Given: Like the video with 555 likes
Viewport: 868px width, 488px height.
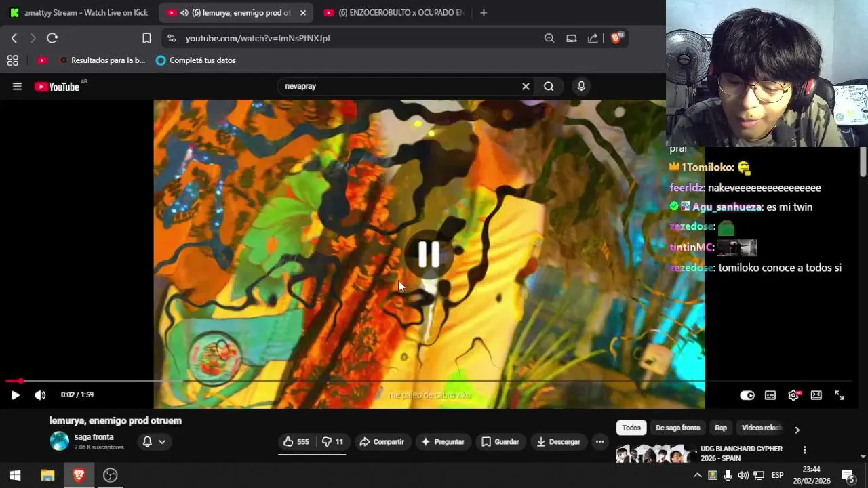Looking at the screenshot, I should pyautogui.click(x=296, y=442).
